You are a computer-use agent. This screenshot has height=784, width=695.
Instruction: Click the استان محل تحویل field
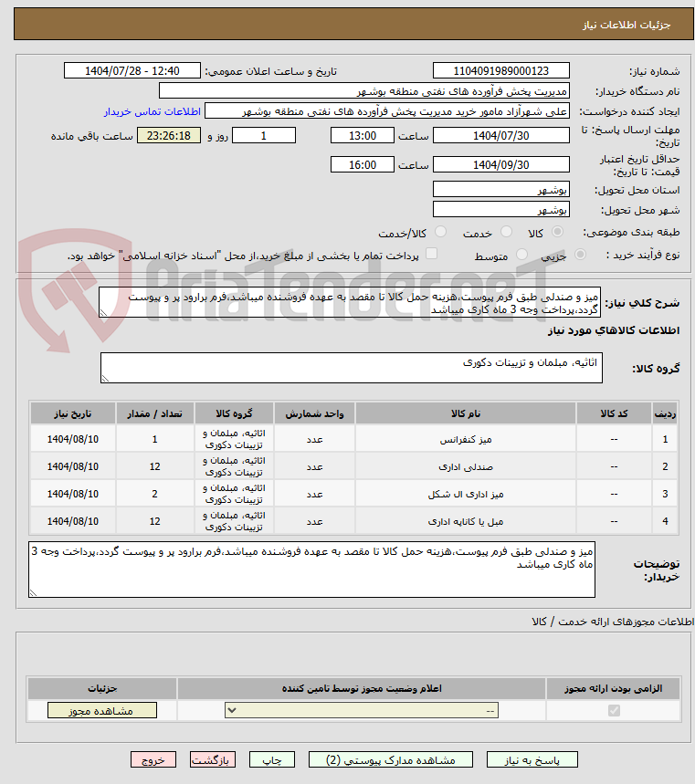pyautogui.click(x=500, y=190)
